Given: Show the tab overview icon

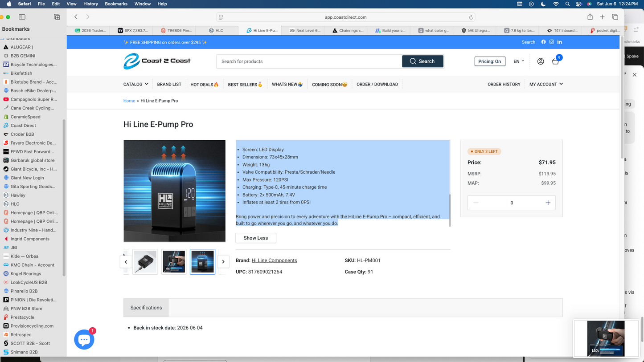Looking at the screenshot, I should [615, 17].
